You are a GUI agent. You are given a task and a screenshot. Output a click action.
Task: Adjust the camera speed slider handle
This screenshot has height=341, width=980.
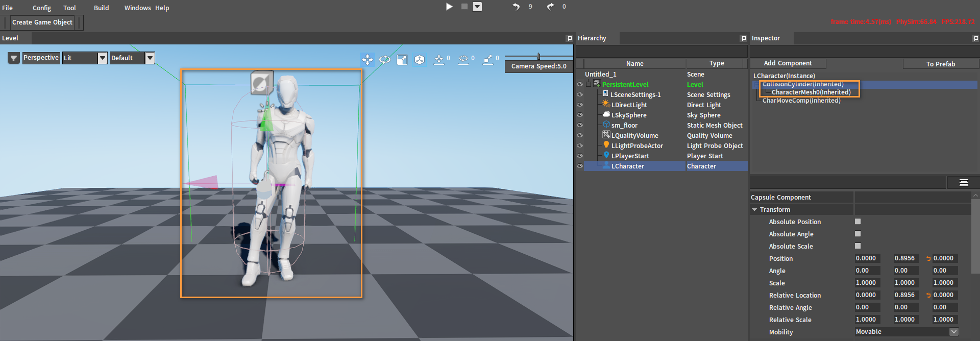tap(538, 56)
